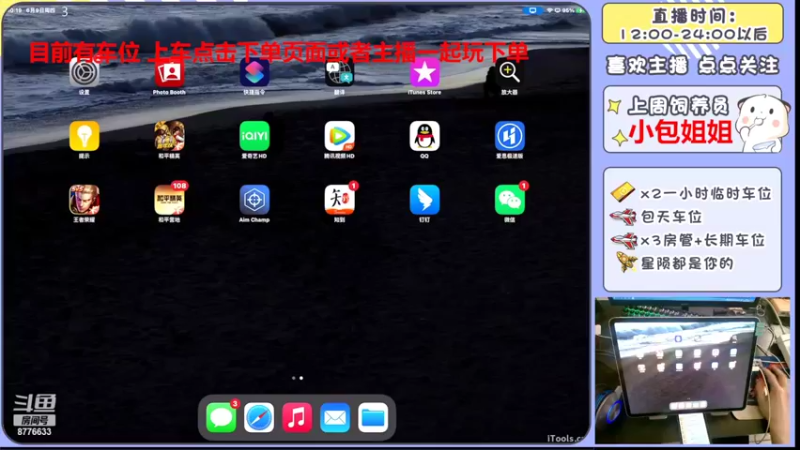
Task: Open Messages in the dock
Action: [x=221, y=417]
